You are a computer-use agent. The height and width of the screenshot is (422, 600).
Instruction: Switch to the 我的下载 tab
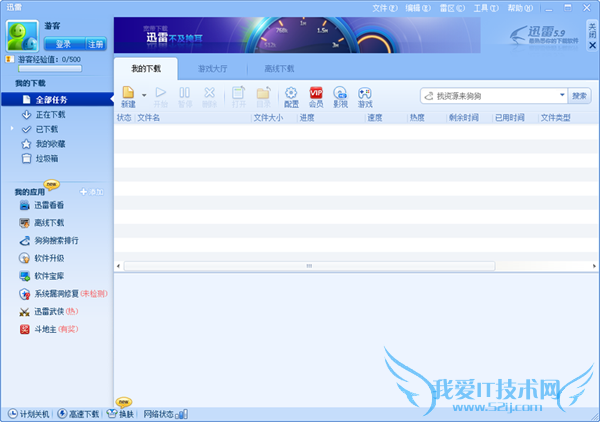click(146, 69)
